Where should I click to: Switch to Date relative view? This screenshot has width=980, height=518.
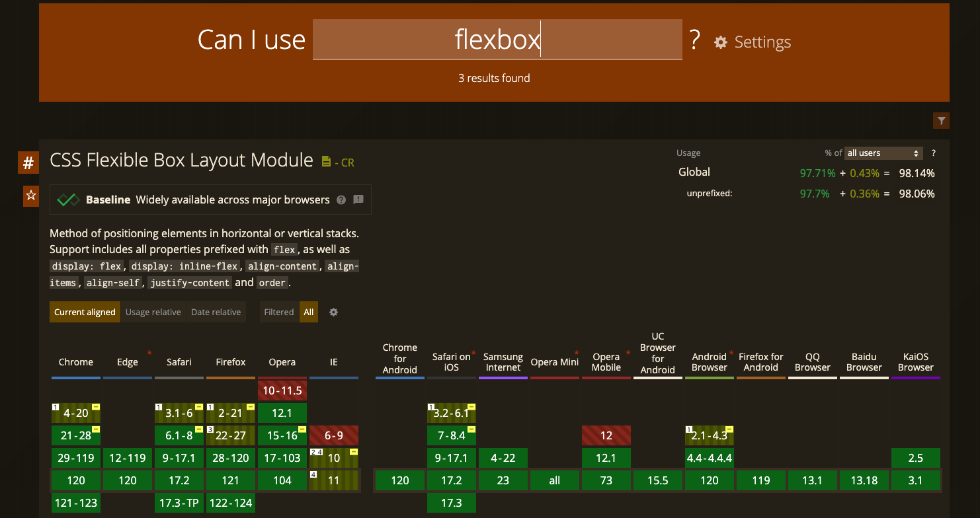pyautogui.click(x=216, y=312)
